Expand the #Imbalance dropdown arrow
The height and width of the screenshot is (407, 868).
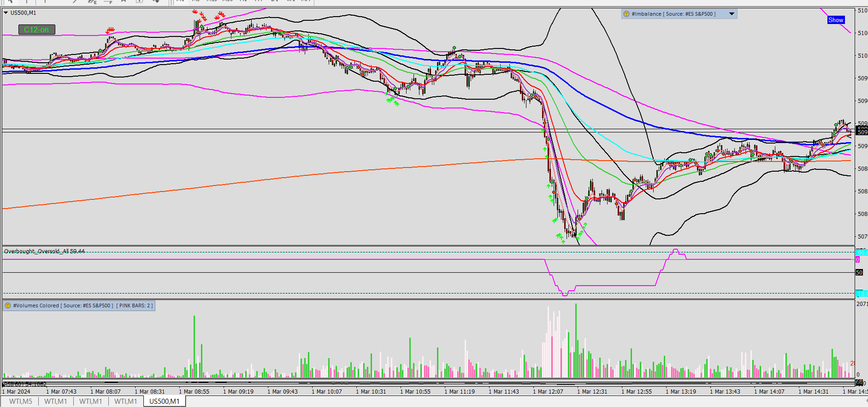tap(732, 14)
